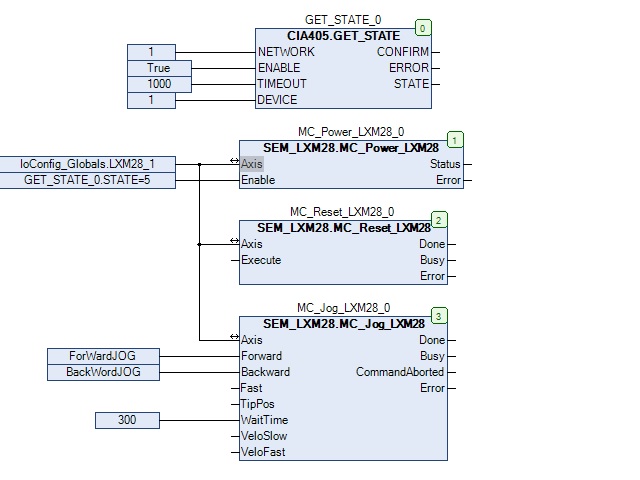Click the in-out arrow icon on MC_Power Axis pin
The width and height of the screenshot is (640, 480).
[x=234, y=163]
